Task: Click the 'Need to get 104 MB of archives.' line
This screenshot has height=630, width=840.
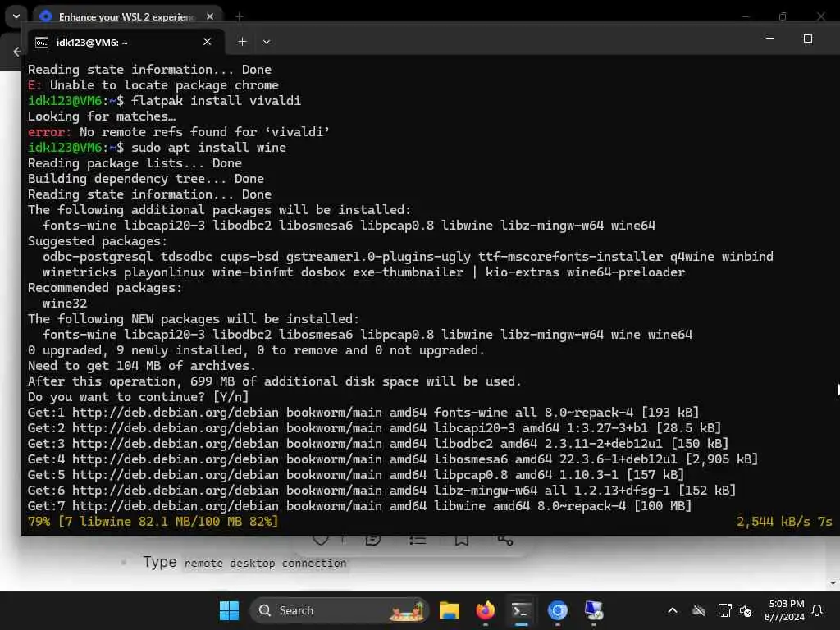Action: (x=142, y=366)
